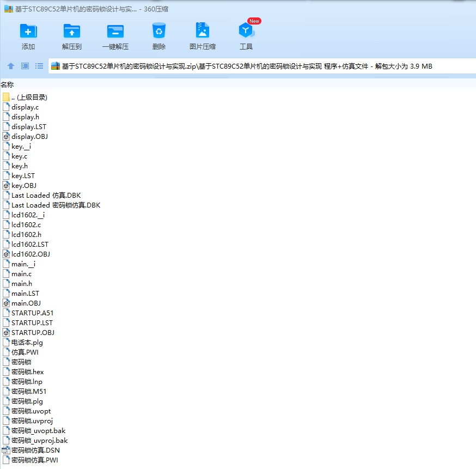
Task: Select file main.h
Action: (22, 284)
